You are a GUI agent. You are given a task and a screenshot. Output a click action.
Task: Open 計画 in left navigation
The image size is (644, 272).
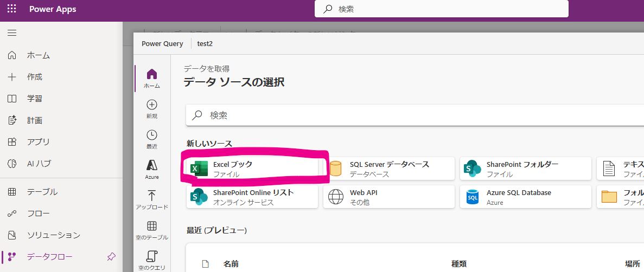pyautogui.click(x=61, y=121)
